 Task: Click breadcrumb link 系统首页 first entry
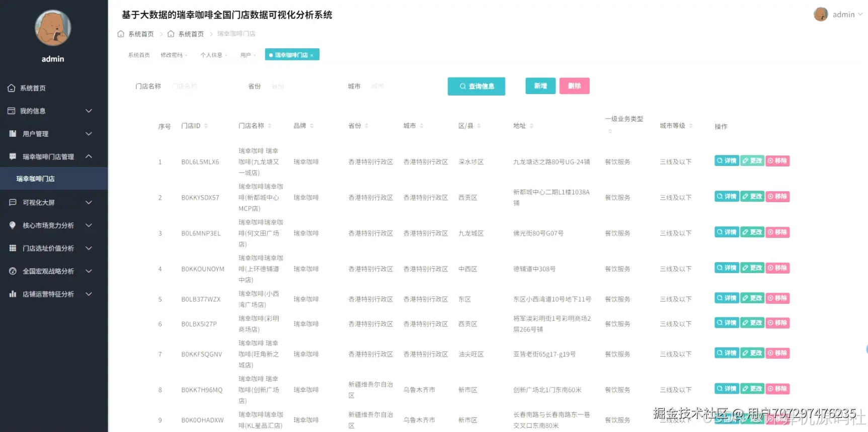141,34
